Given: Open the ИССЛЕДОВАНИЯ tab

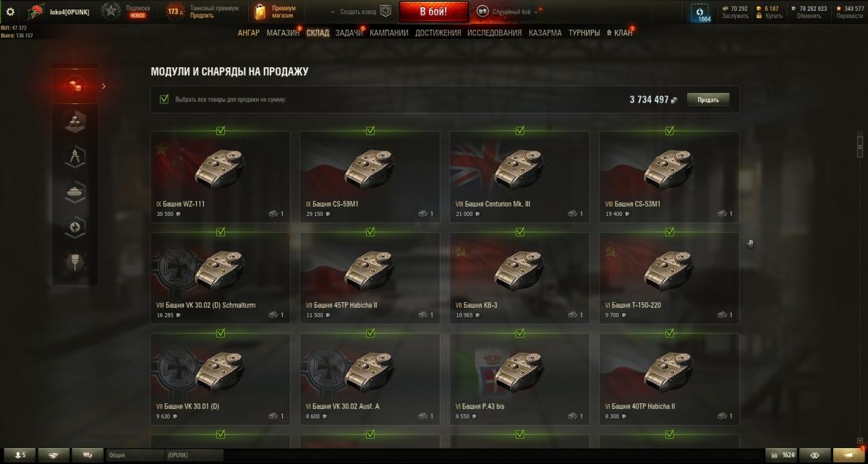Looking at the screenshot, I should [494, 33].
